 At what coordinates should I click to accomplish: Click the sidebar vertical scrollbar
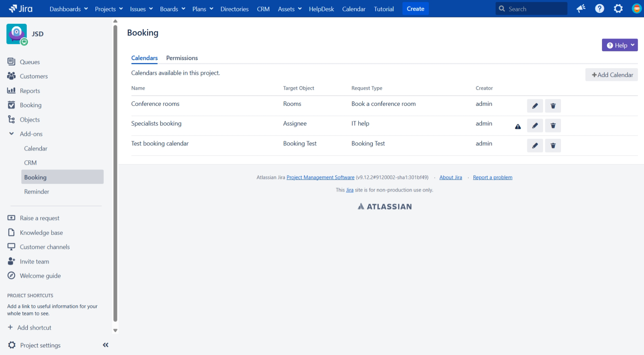click(115, 172)
